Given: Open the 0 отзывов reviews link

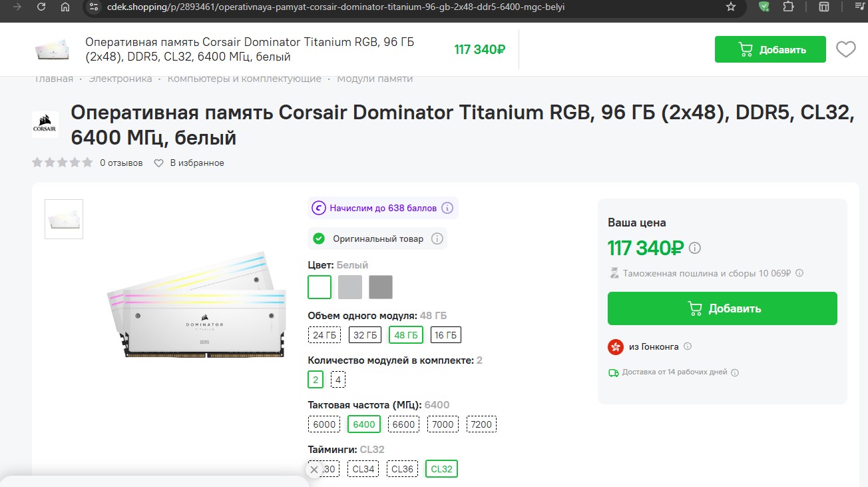Looking at the screenshot, I should click(121, 163).
